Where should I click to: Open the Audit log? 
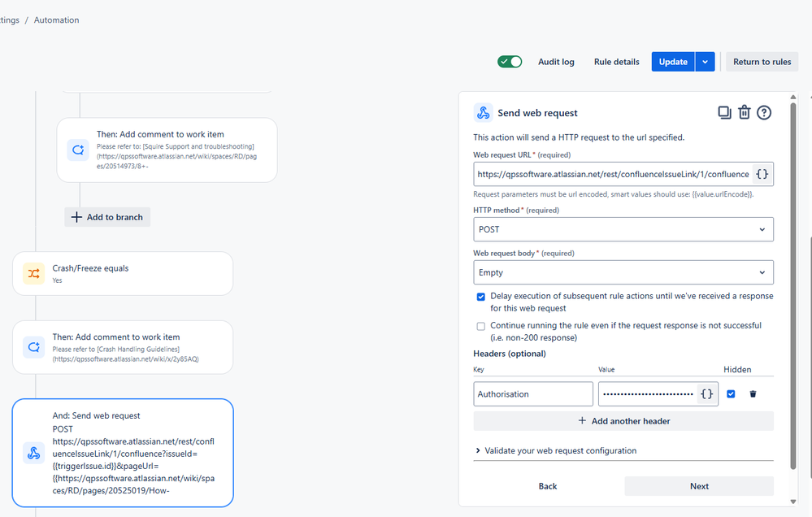[x=556, y=62]
